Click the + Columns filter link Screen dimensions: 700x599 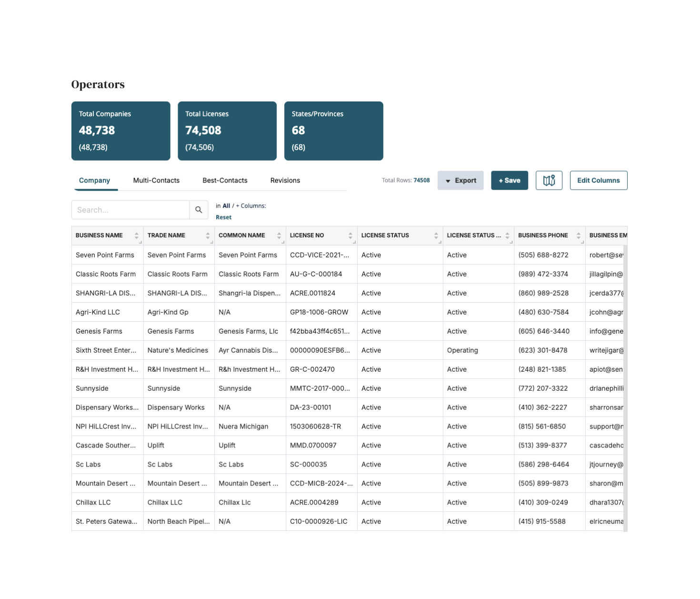click(251, 206)
